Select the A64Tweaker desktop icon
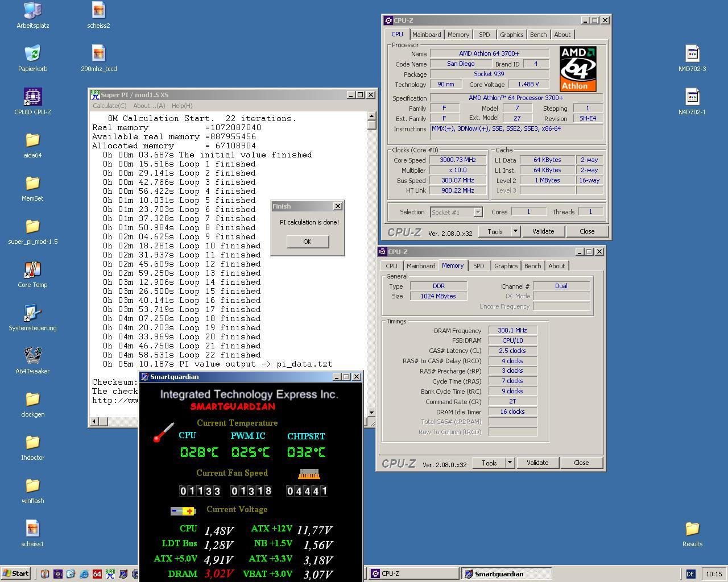The height and width of the screenshot is (582, 728). pyautogui.click(x=32, y=356)
